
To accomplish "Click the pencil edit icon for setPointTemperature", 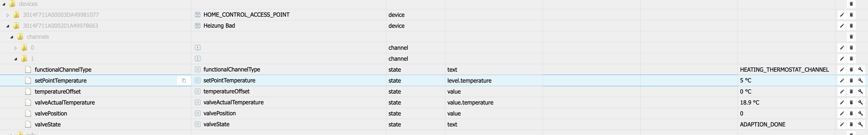I will coord(842,80).
